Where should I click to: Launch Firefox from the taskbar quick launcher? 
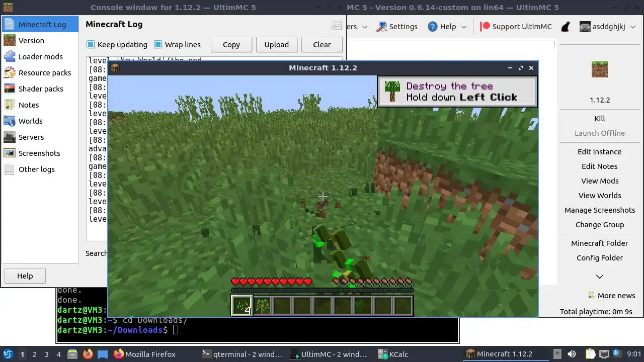pyautogui.click(x=88, y=354)
